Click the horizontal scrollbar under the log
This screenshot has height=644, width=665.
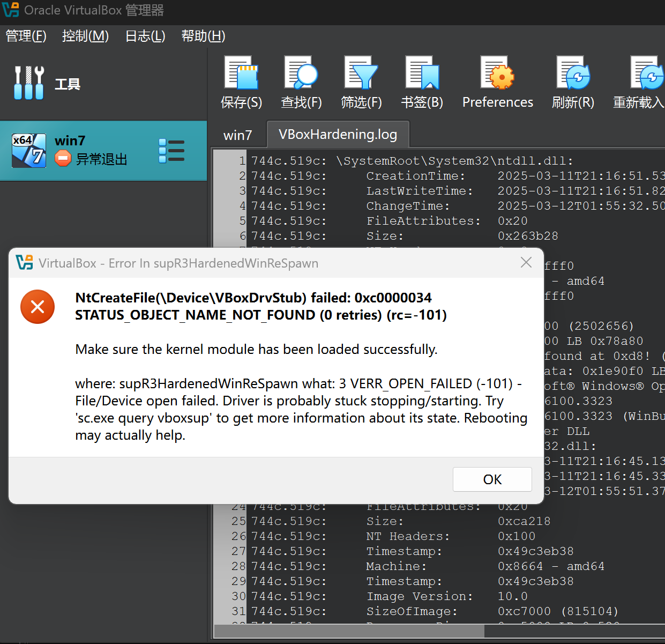pos(348,631)
